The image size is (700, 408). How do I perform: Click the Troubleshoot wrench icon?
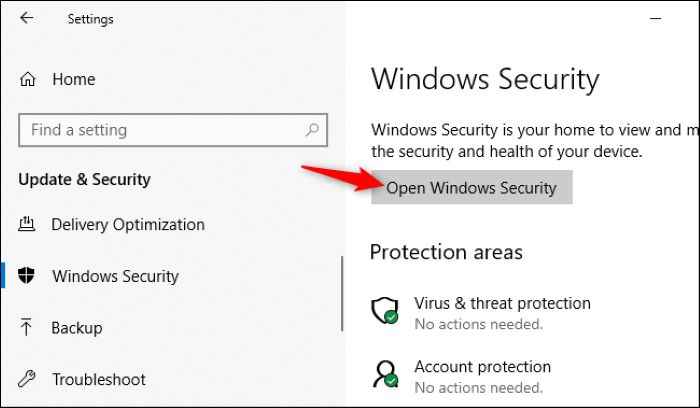click(x=26, y=379)
